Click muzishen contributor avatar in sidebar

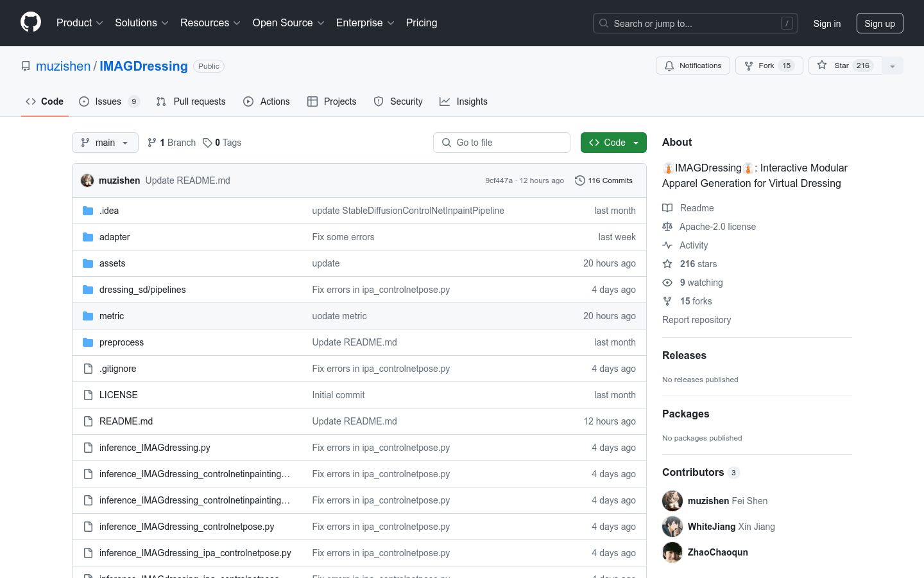[672, 501]
